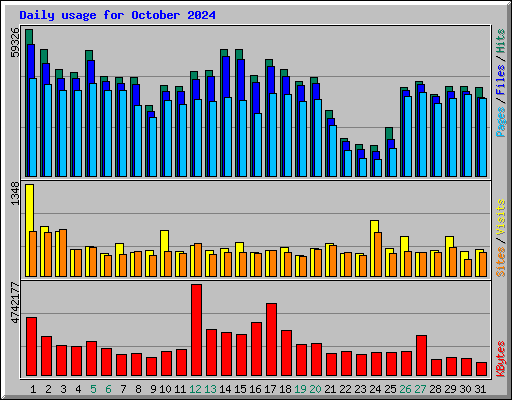Click the "Visits" legend label
Screen dimensions: 512x400
point(501,217)
